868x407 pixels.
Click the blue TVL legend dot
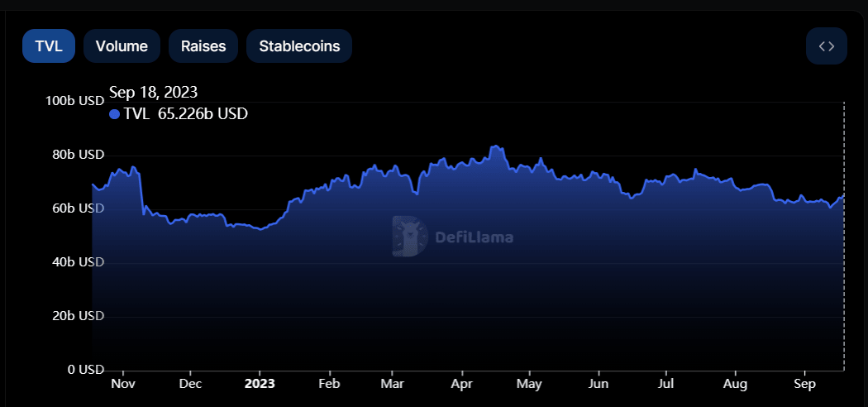pos(115,115)
